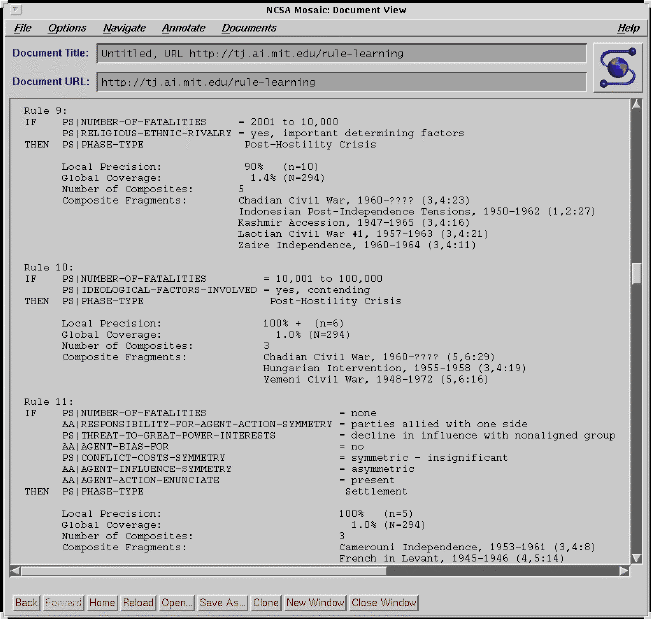Click the Save As... button
This screenshot has width=651, height=619.
click(223, 603)
